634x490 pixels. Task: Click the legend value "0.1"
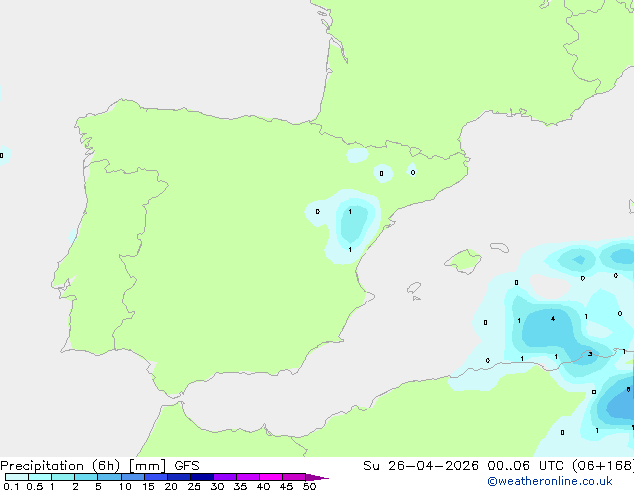point(11,486)
